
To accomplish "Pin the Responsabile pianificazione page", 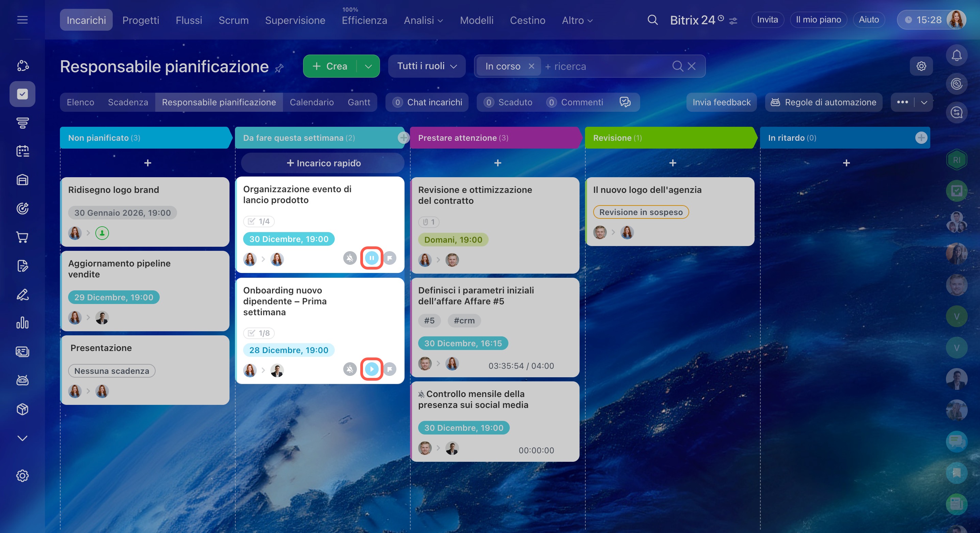I will click(x=279, y=68).
